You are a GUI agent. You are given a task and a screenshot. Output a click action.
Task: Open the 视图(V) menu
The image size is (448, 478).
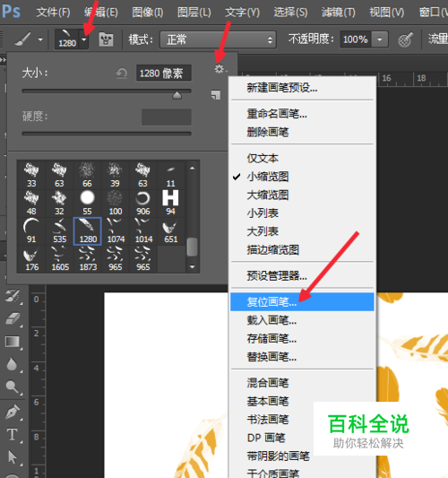coord(387,13)
